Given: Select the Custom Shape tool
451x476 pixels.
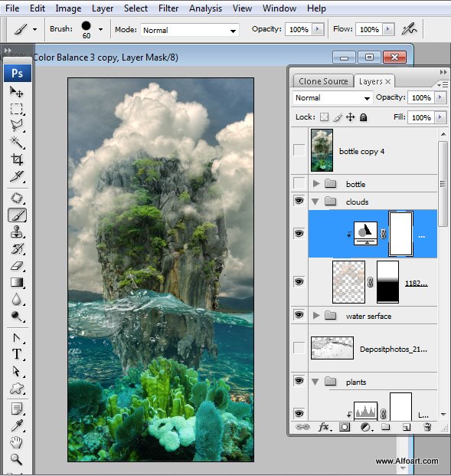Looking at the screenshot, I should point(17,389).
